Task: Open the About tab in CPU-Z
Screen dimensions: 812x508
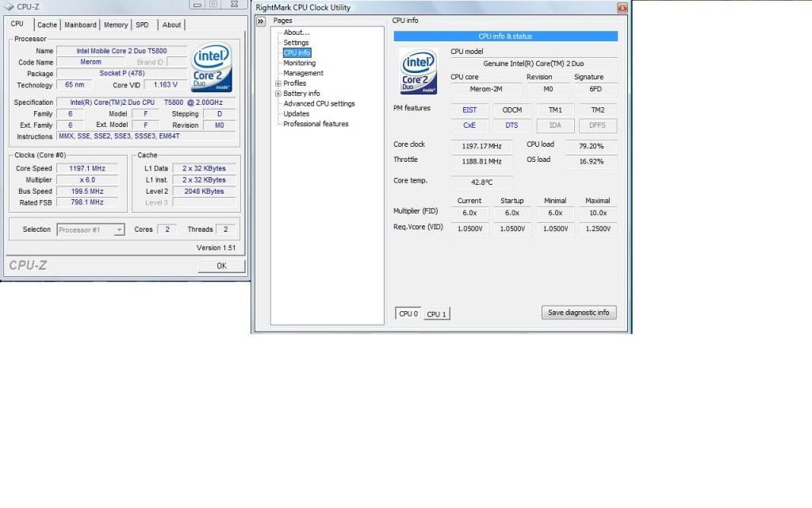Action: (171, 25)
